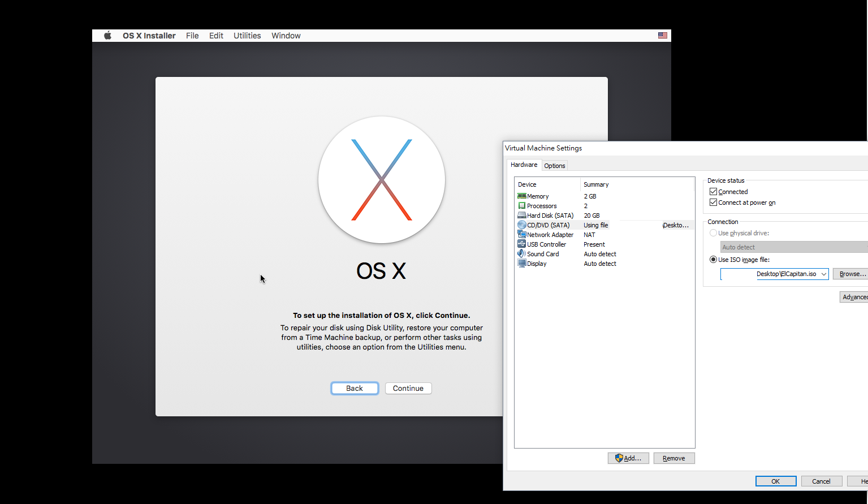Click the NAT network summary value
This screenshot has width=868, height=504.
[589, 235]
